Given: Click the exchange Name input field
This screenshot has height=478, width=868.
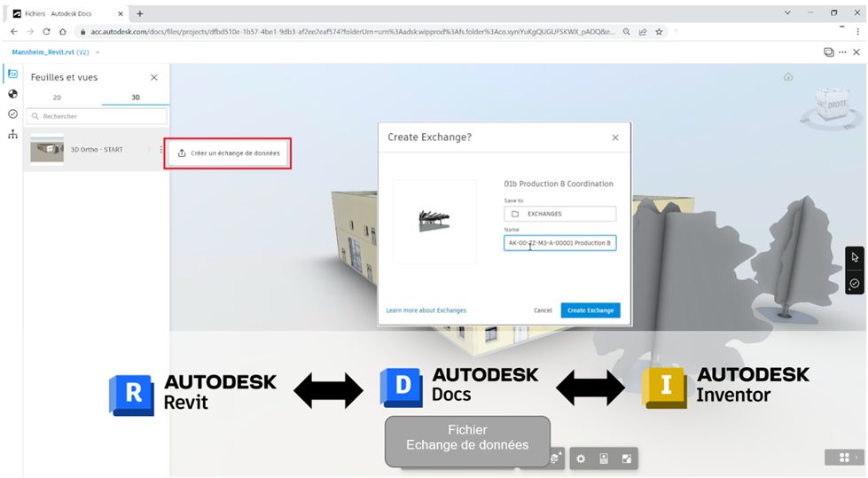Looking at the screenshot, I should 559,243.
